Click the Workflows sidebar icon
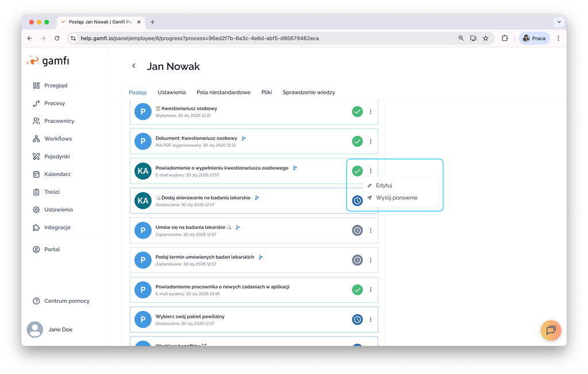Image resolution: width=588 pixels, height=374 pixels. [36, 139]
